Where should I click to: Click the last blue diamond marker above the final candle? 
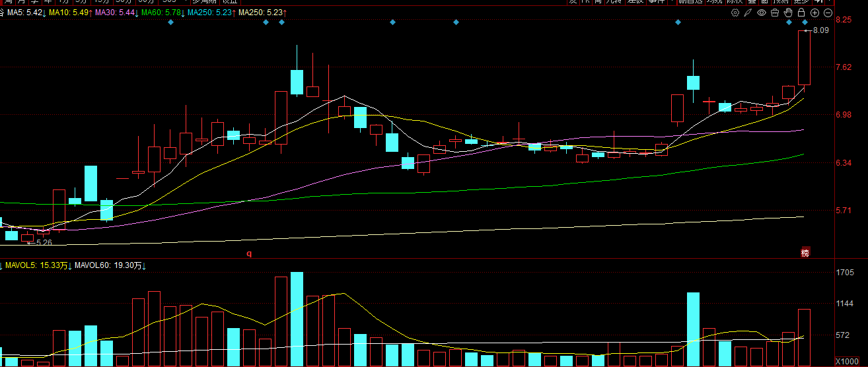[x=805, y=22]
